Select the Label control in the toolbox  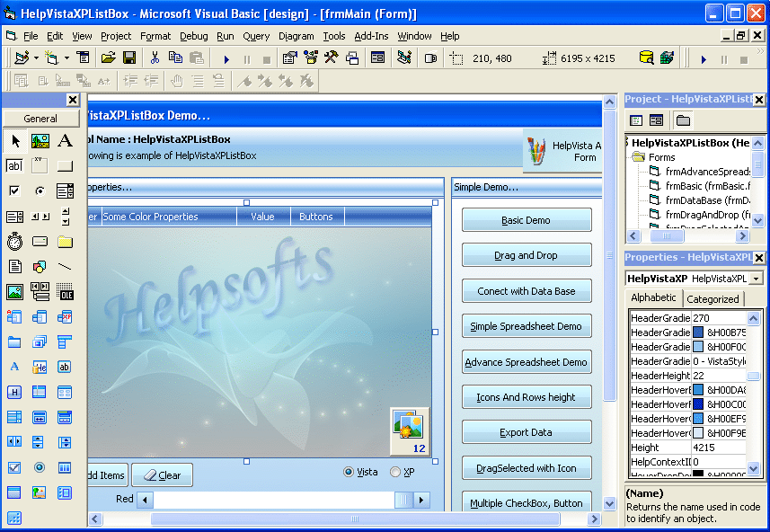(x=66, y=141)
